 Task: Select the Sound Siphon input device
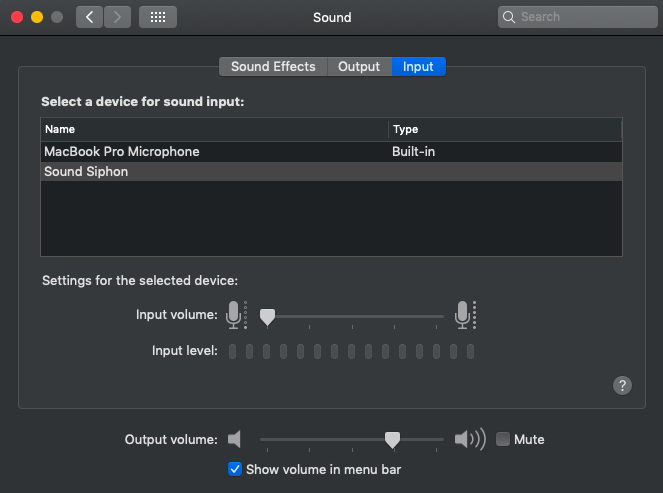pyautogui.click(x=332, y=172)
